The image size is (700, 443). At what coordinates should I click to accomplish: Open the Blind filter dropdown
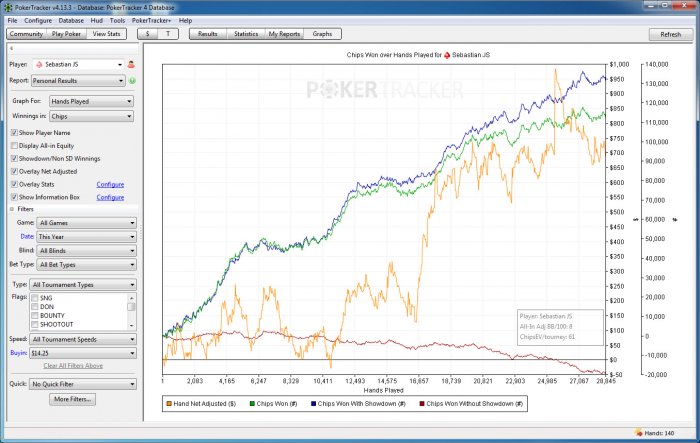pyautogui.click(x=87, y=251)
